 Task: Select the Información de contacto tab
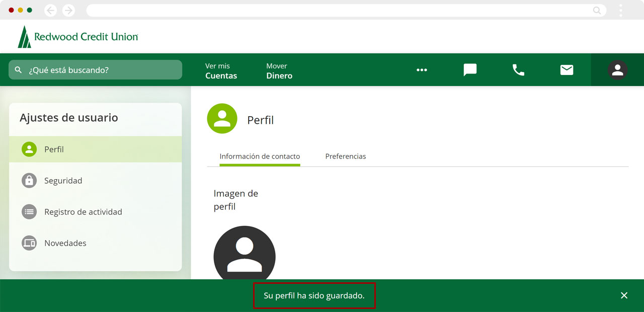coord(260,157)
